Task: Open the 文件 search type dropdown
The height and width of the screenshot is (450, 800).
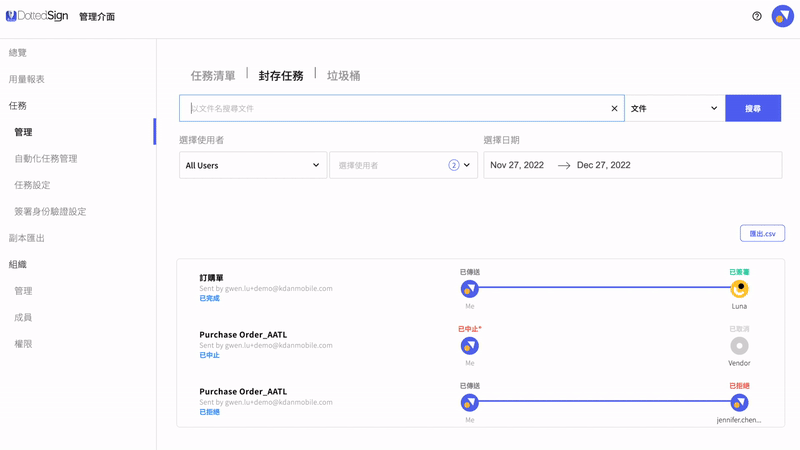Action: pos(674,108)
